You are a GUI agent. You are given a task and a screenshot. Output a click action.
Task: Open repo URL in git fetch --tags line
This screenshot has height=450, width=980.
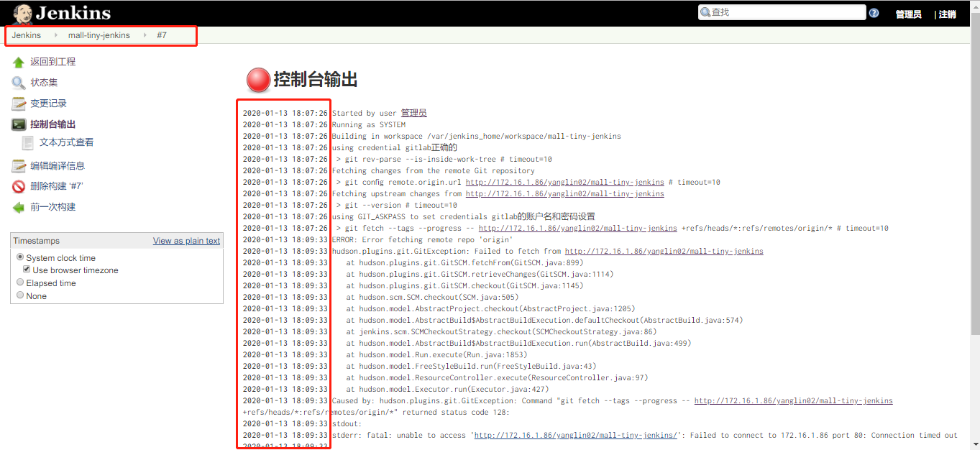point(577,228)
